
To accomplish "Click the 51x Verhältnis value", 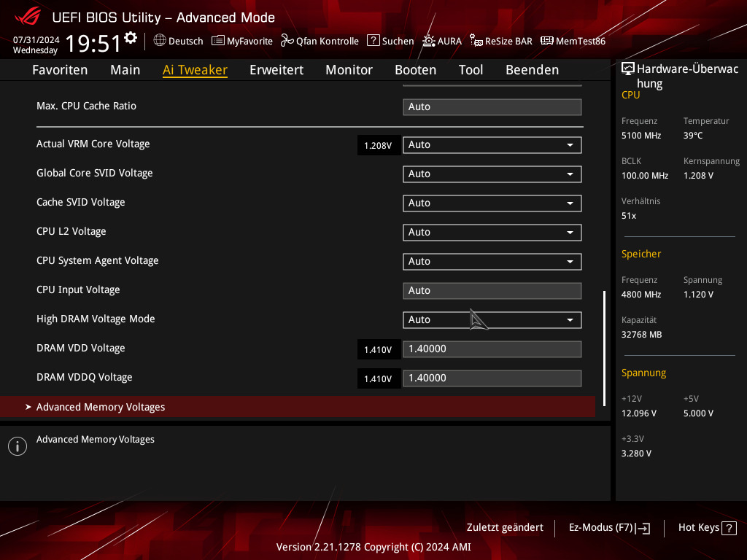I will pos(628,216).
